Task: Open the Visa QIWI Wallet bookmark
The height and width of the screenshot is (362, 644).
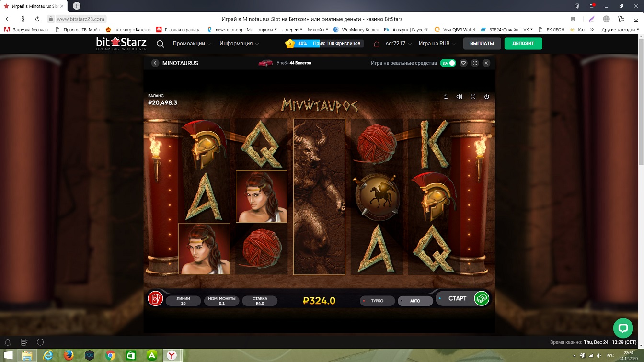Action: coord(455,30)
